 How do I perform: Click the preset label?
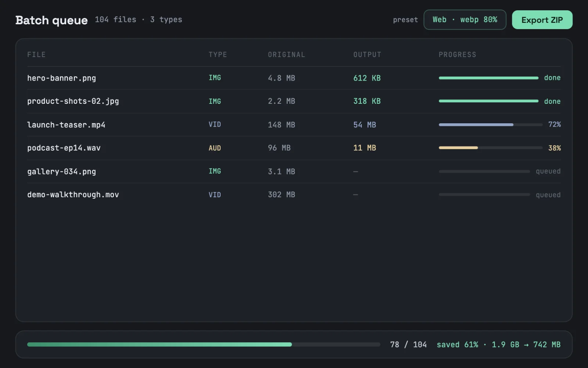click(405, 20)
